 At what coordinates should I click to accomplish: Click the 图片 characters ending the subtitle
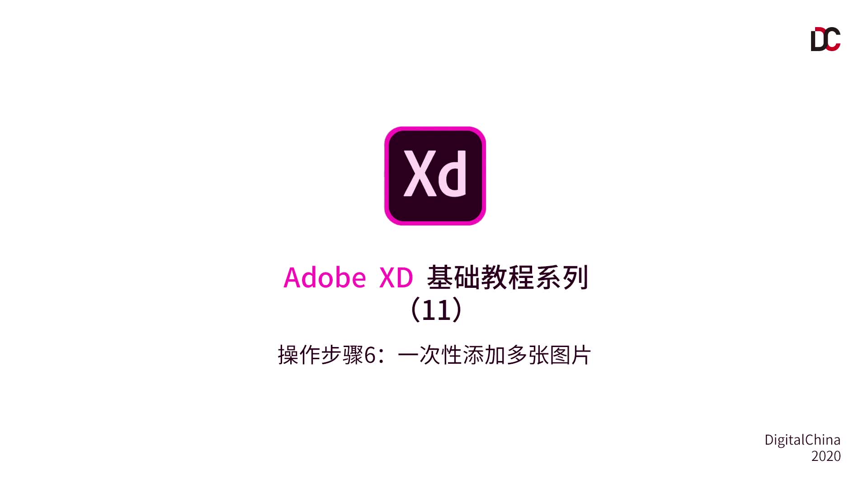coord(570,355)
